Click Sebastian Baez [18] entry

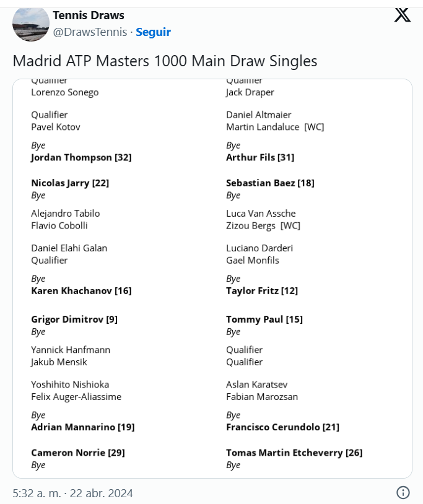(270, 183)
